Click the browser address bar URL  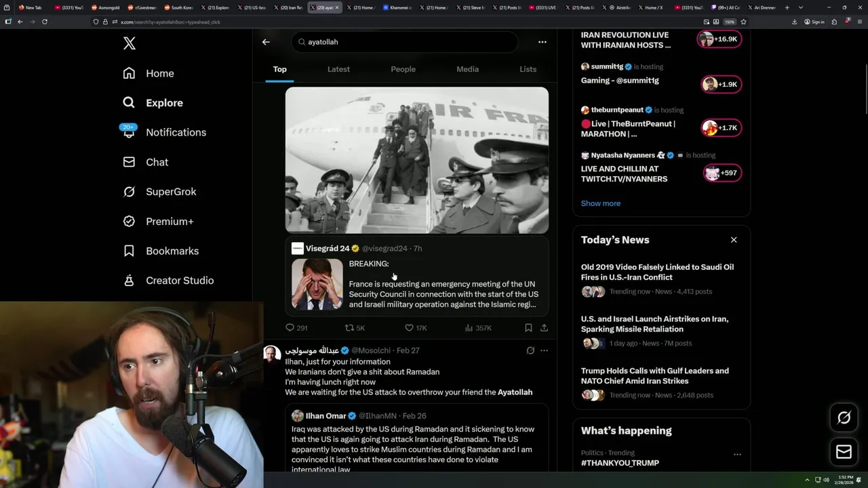point(170,22)
